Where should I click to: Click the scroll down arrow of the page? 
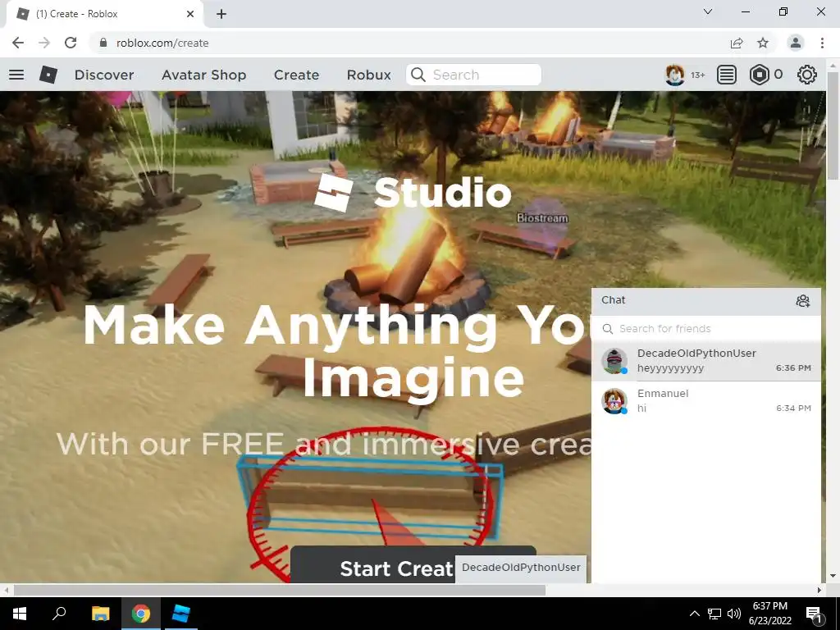[833, 577]
